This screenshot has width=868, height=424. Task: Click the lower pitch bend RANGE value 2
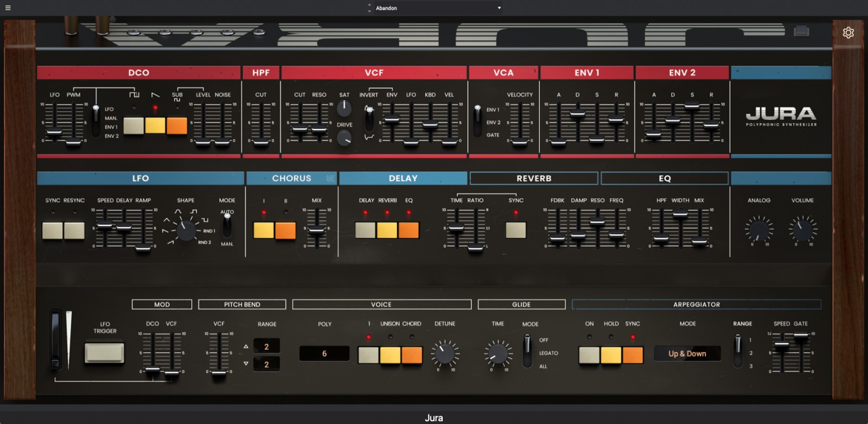(x=266, y=364)
